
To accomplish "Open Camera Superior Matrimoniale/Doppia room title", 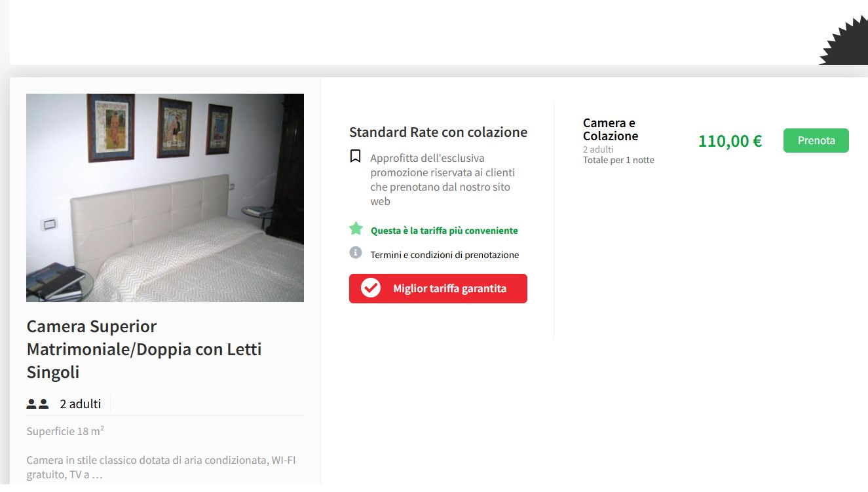I will 144,349.
